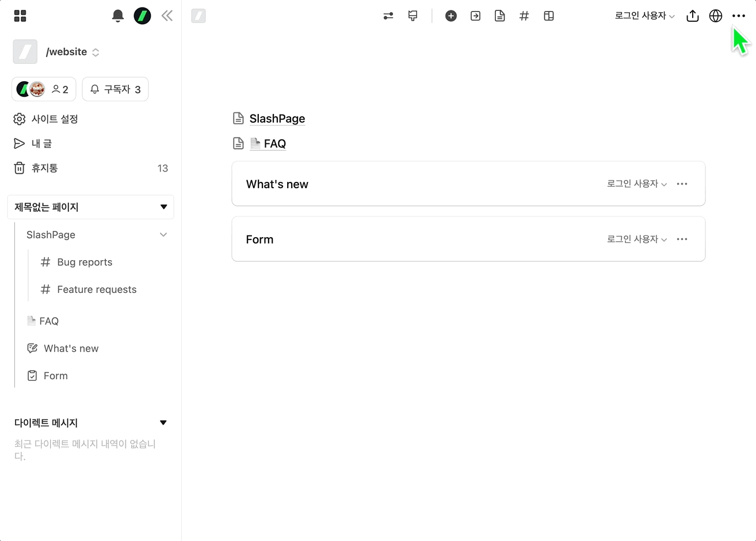Select the paint roller design icon
The width and height of the screenshot is (756, 541).
413,16
